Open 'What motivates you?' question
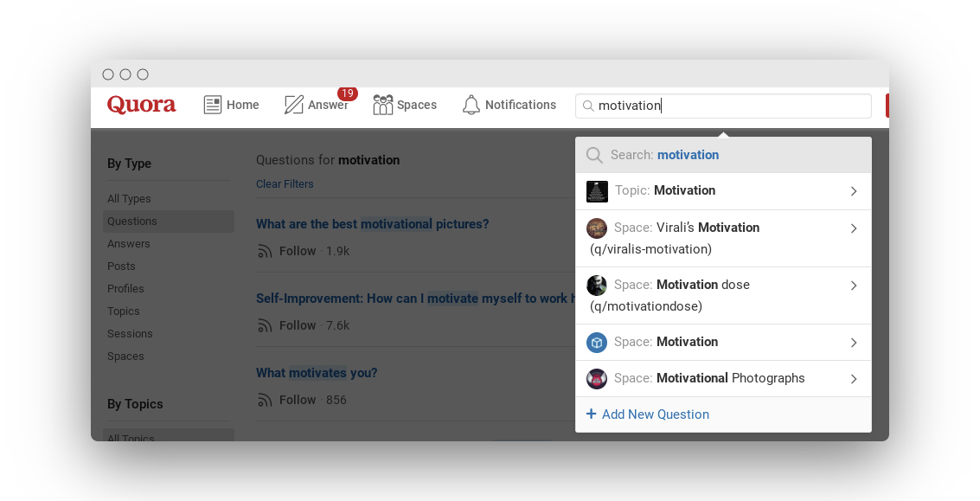Image resolution: width=980 pixels, height=501 pixels. click(317, 373)
